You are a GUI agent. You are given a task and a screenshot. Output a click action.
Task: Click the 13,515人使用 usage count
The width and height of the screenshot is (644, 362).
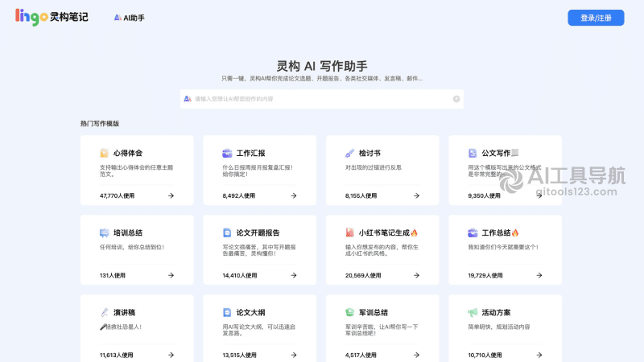click(239, 355)
